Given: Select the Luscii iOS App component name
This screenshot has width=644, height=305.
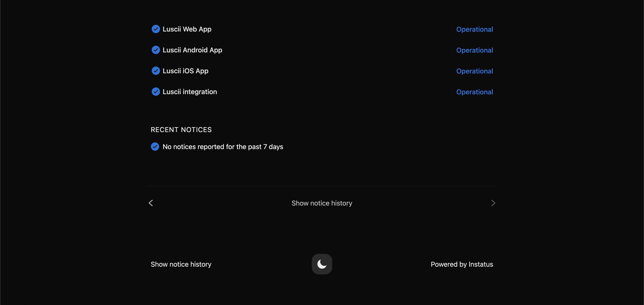Looking at the screenshot, I should [x=185, y=71].
